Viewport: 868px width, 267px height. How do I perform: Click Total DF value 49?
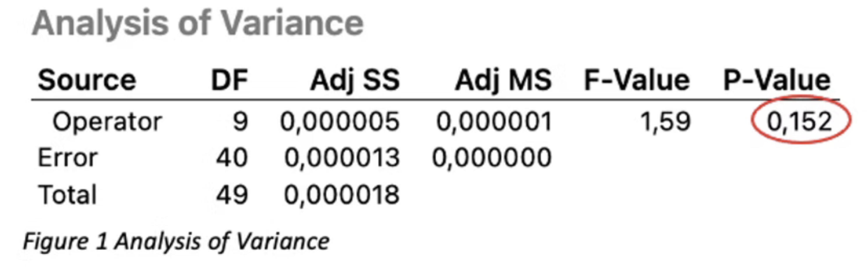click(x=232, y=195)
